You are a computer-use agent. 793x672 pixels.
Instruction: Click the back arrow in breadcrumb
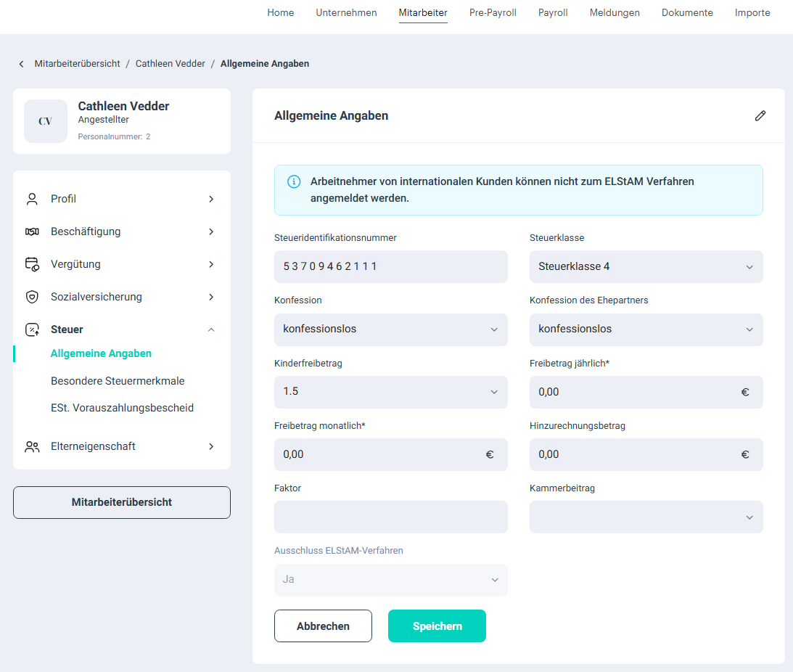tap(21, 64)
